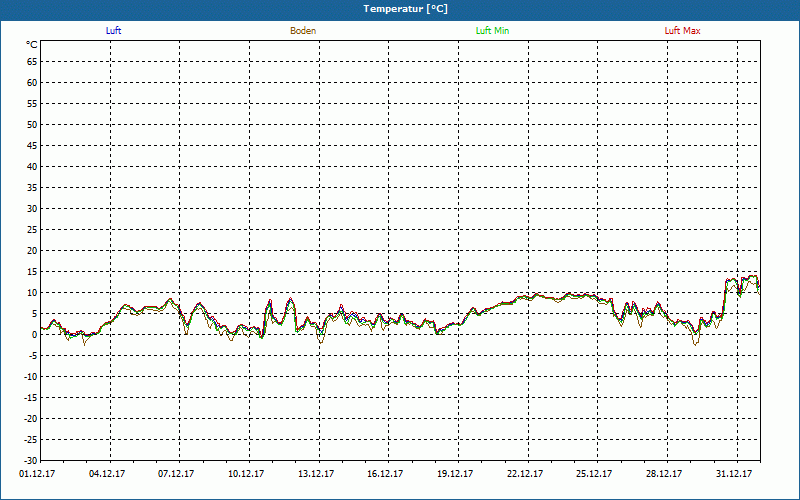This screenshot has width=800, height=500.
Task: Click the -5 value on temperature axis
Action: 32,356
